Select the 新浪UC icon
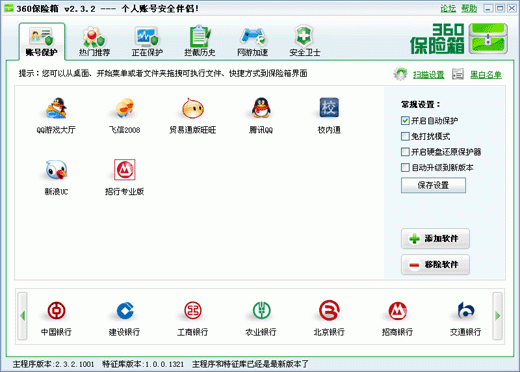The image size is (520, 372). point(56,170)
